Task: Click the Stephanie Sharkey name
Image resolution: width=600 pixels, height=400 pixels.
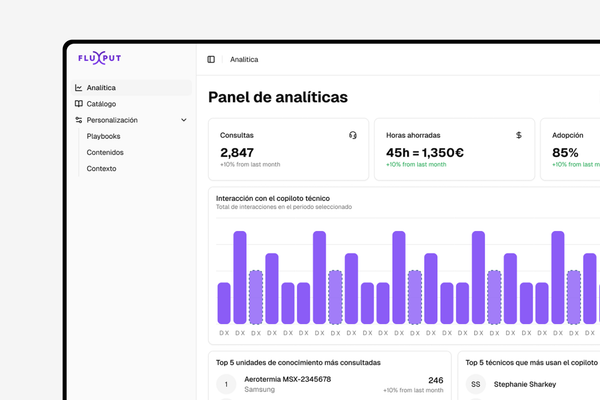Action: [525, 384]
